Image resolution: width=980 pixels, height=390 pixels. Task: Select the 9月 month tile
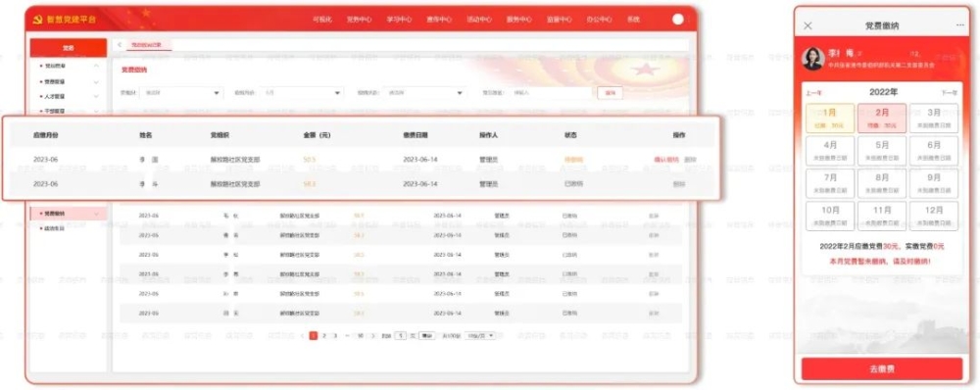pyautogui.click(x=934, y=183)
